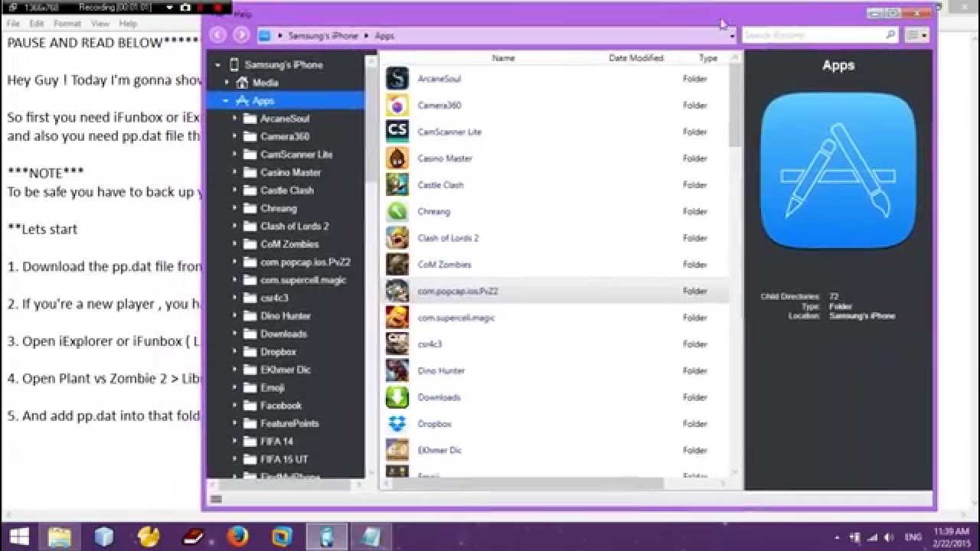Click the taskbar volume speaker icon

click(889, 537)
